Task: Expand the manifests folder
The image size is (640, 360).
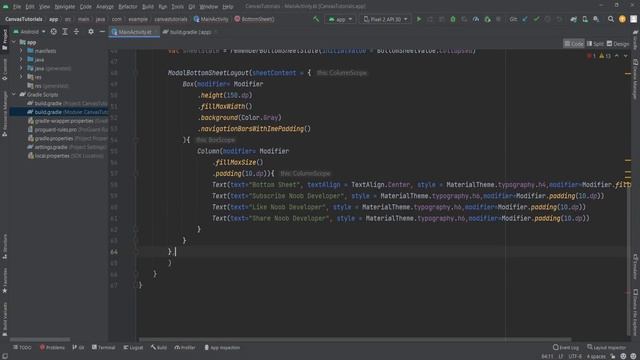Action: tap(21, 51)
